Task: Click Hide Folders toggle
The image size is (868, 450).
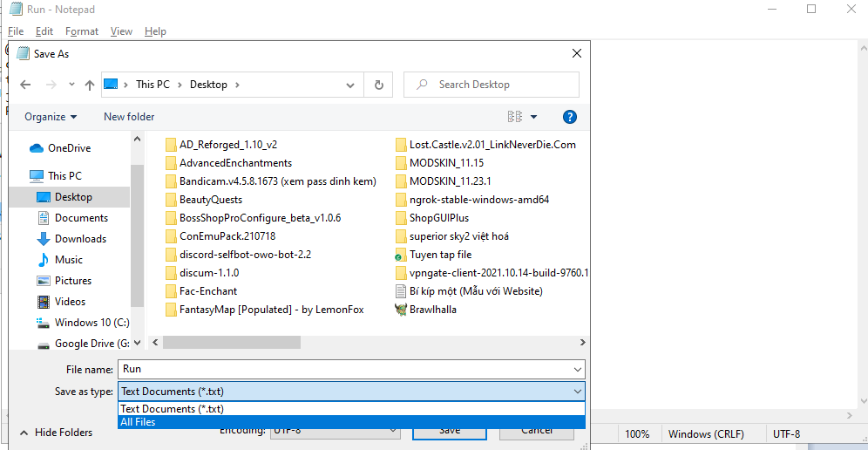Action: coord(56,433)
